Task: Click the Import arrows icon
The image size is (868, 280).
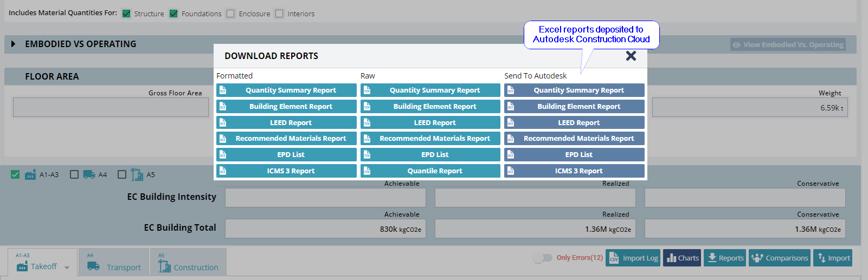Action: coord(822,258)
